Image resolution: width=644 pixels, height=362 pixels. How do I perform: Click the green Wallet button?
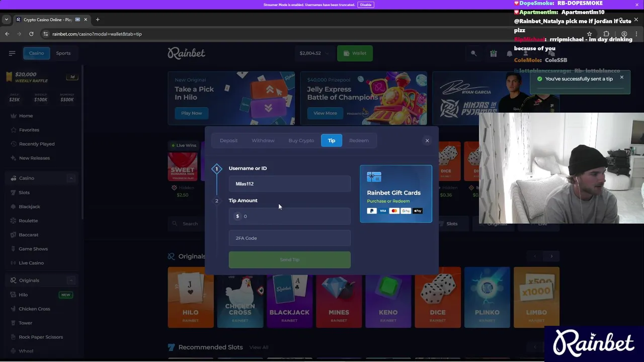355,53
